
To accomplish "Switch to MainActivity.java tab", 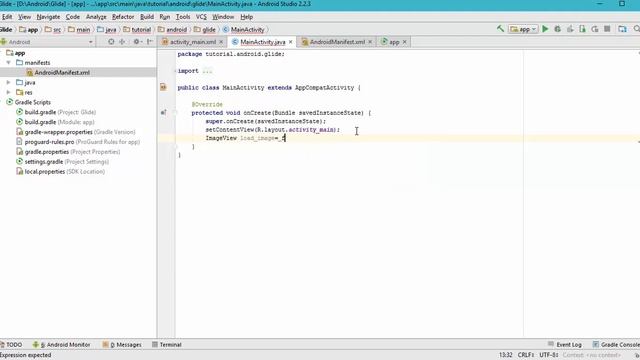I will pyautogui.click(x=262, y=42).
